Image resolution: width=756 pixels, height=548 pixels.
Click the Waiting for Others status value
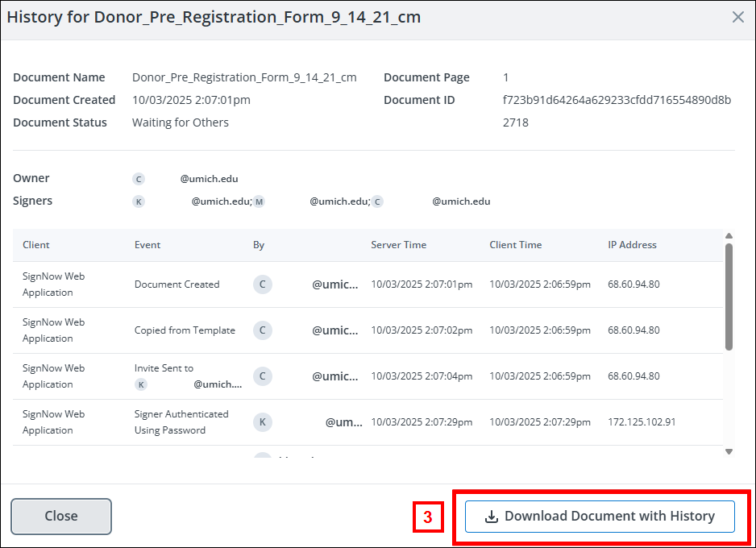click(x=181, y=122)
